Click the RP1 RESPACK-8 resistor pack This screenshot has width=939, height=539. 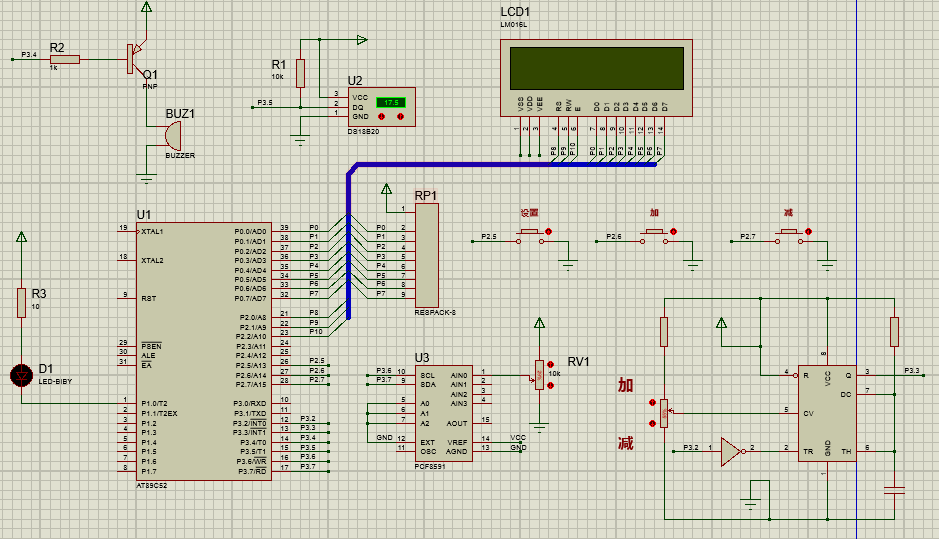[427, 256]
